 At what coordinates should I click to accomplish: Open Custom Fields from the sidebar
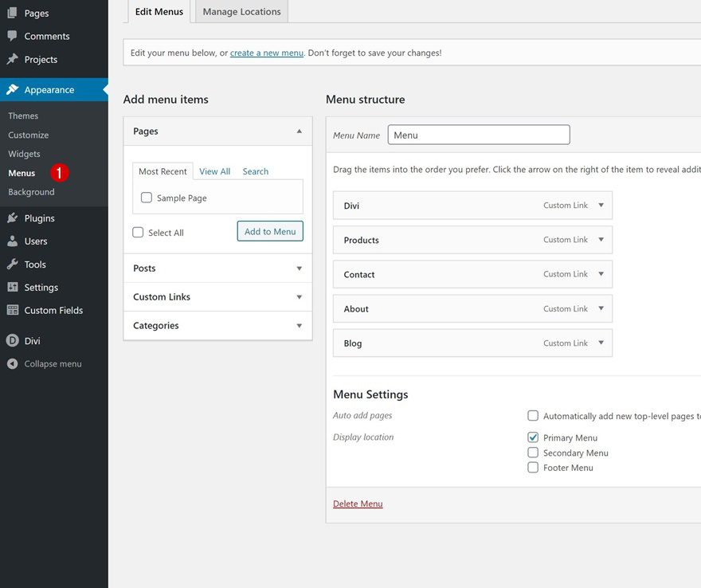(x=11, y=310)
